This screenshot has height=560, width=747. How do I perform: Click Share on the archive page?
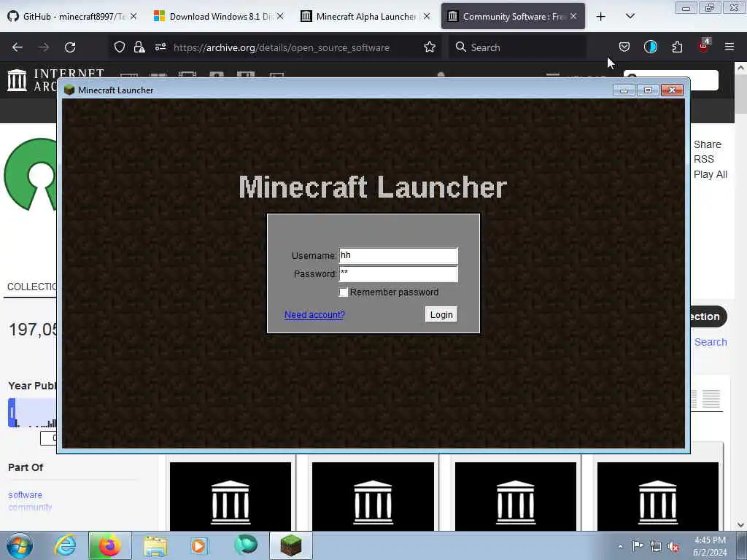point(708,144)
